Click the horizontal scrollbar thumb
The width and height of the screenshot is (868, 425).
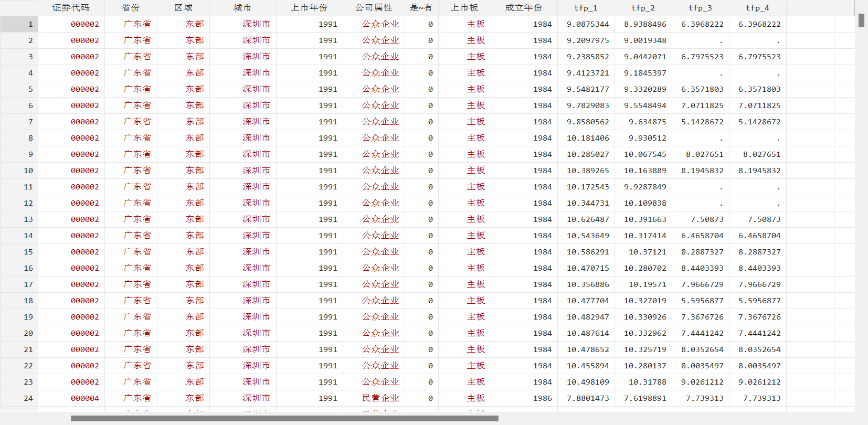click(x=284, y=419)
